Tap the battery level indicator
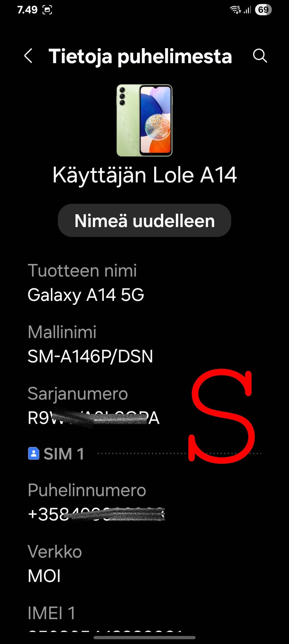Viewport: 289px width, 644px height. 263,10
